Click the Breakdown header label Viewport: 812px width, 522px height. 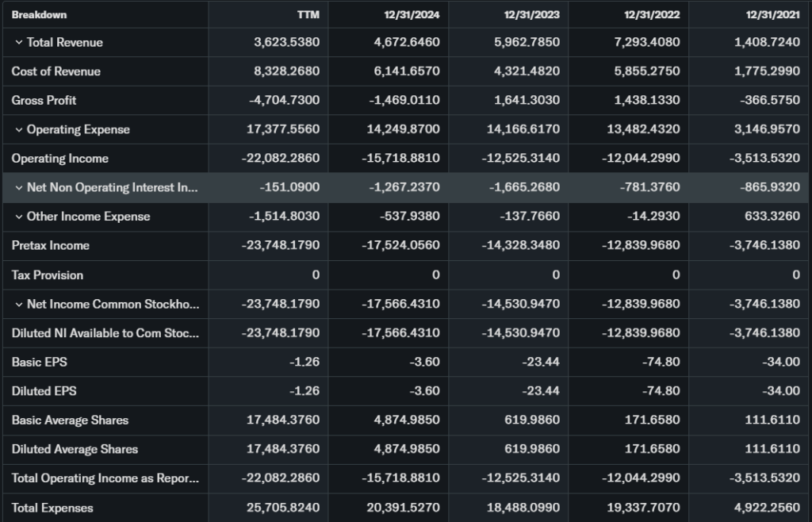39,14
